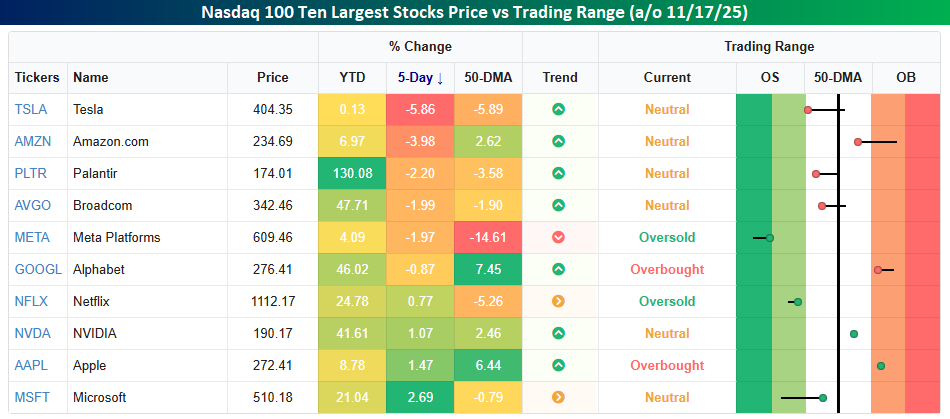Viewport: 950px width, 419px height.
Task: Click Netflix's orange sideways-trend icon
Action: click(x=559, y=301)
